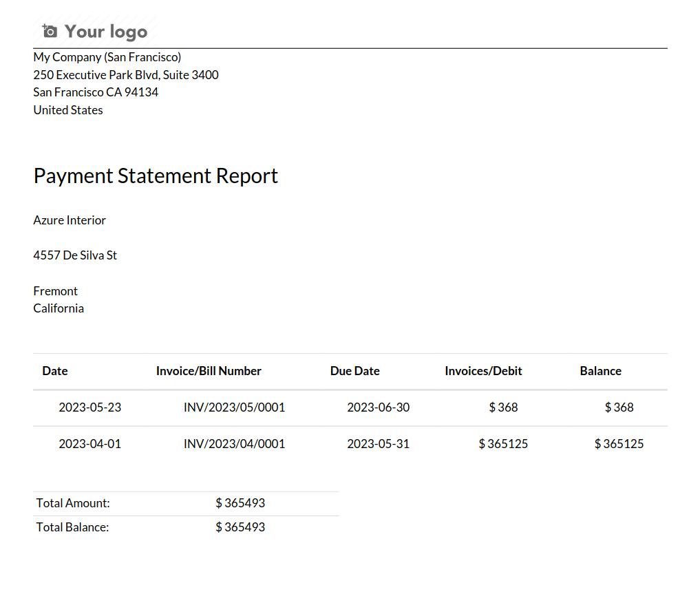
Task: Click the Total Balance value $ 365493
Action: pos(240,527)
